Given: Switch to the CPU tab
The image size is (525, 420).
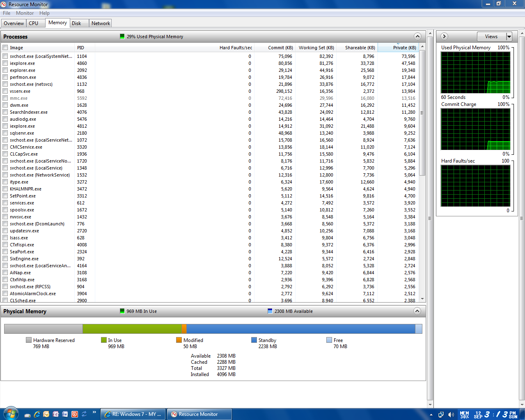Looking at the screenshot, I should [34, 23].
